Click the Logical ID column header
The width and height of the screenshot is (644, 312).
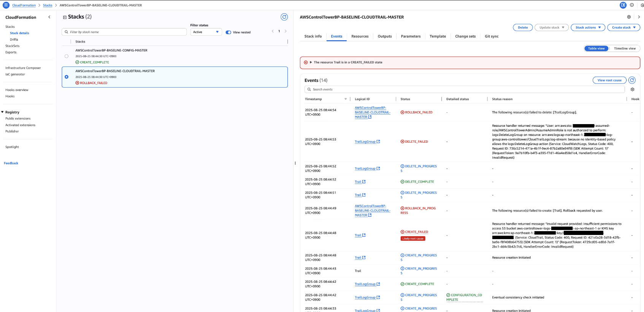click(x=362, y=99)
